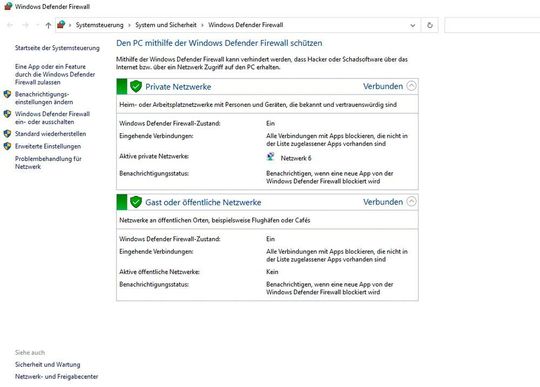The height and width of the screenshot is (387, 540).
Task: Open the address bar history dropdown
Action: click(x=413, y=25)
